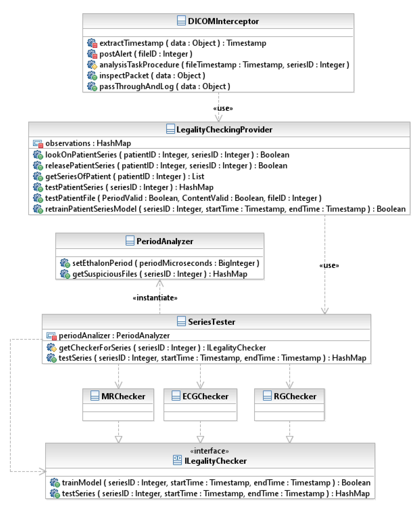Click the extractTimestamp private operation icon
420x508 pixels.
[x=92, y=43]
